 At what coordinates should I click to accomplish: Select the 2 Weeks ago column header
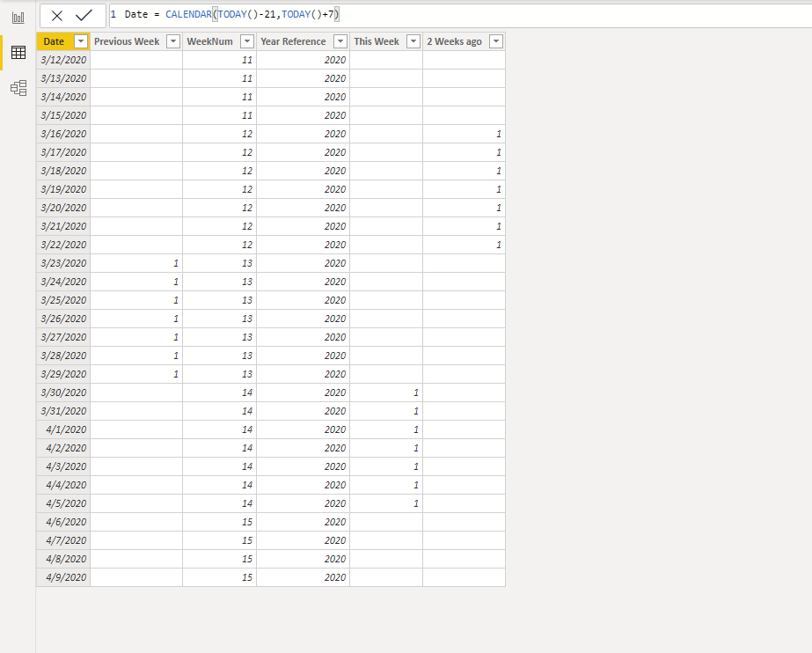454,41
